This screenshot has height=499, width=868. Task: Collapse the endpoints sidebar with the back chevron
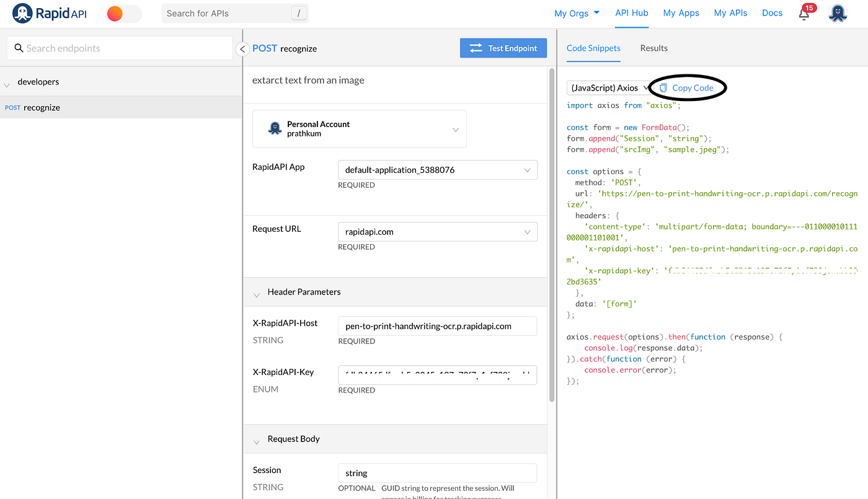coord(242,48)
